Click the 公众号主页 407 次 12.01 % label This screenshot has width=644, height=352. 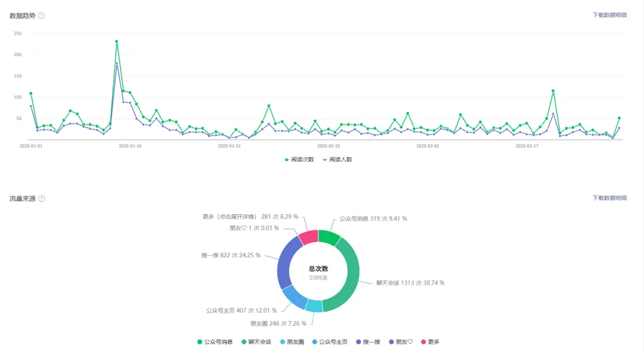[241, 310]
